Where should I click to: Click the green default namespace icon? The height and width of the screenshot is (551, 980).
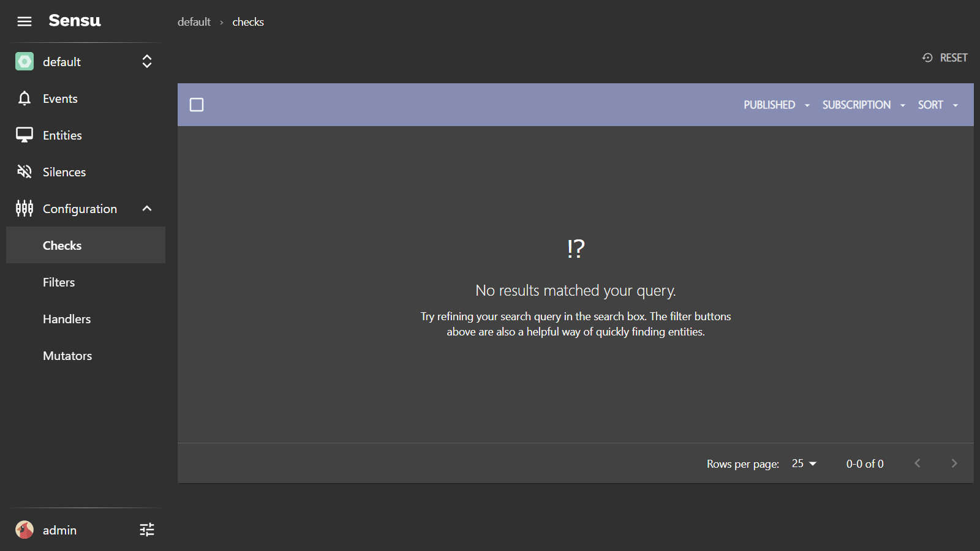pos(24,62)
